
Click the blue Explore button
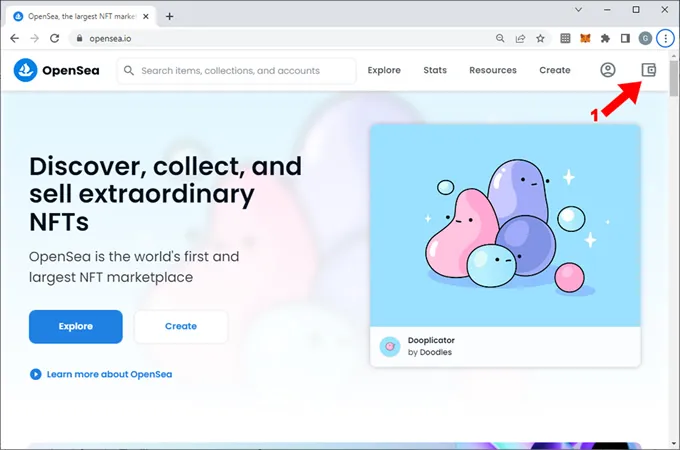(x=76, y=326)
